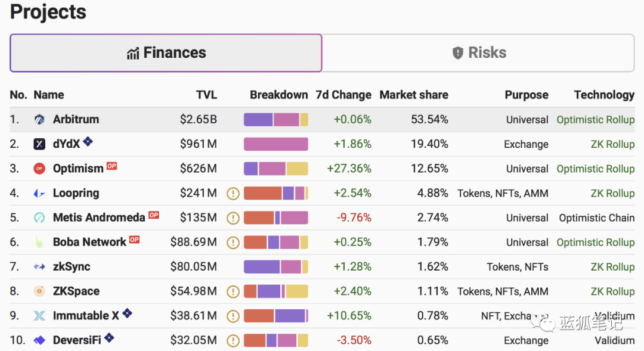The height and width of the screenshot is (351, 644).
Task: Click the DeversiFi logo icon
Action: (39, 340)
